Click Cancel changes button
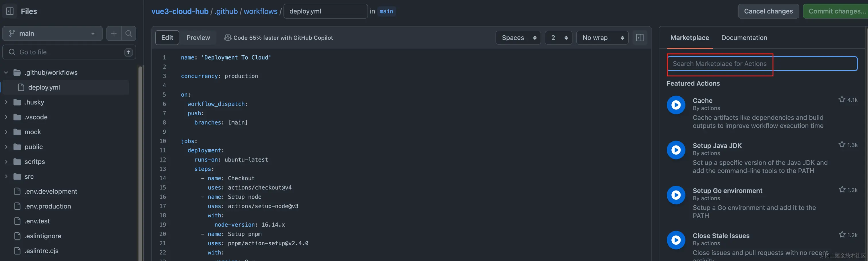Screen dimensions: 868x261 pos(768,11)
